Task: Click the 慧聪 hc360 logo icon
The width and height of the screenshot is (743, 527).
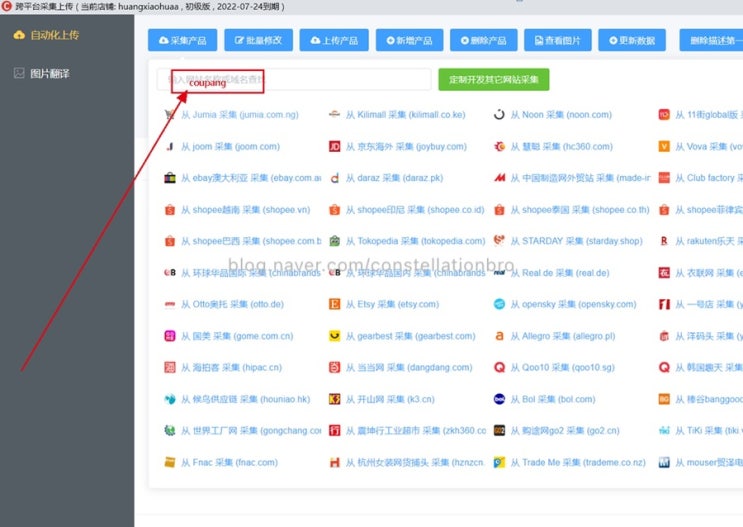Action: tap(499, 146)
